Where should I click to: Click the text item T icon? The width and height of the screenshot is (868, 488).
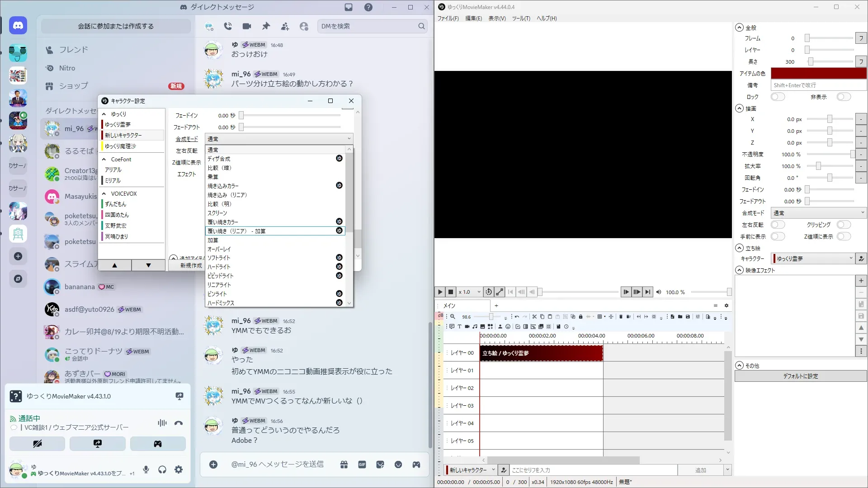pyautogui.click(x=459, y=326)
